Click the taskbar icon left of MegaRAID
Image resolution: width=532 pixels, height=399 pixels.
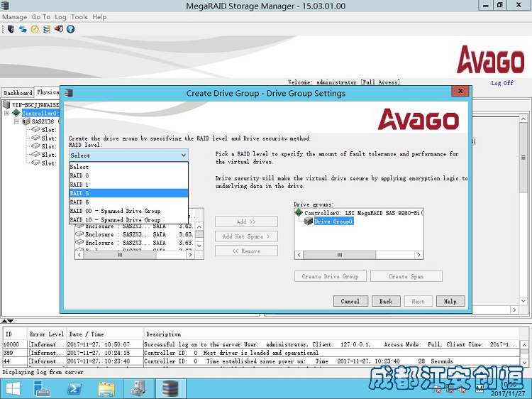tap(138, 389)
